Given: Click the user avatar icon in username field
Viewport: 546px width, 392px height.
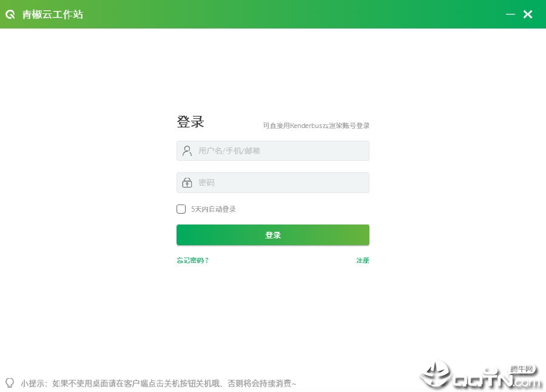Looking at the screenshot, I should tap(187, 151).
